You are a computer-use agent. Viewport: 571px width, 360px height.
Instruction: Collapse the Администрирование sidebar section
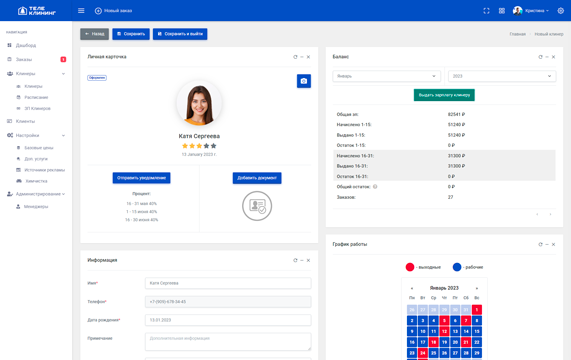click(36, 194)
